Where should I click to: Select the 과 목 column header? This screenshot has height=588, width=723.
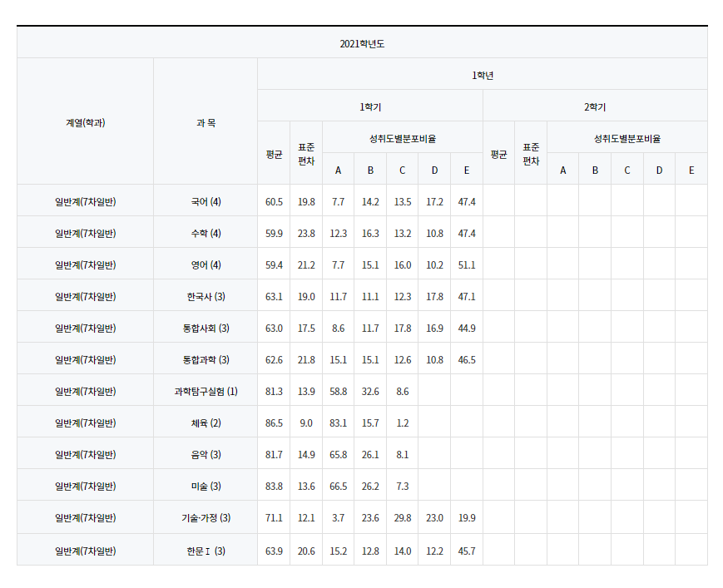[206, 122]
